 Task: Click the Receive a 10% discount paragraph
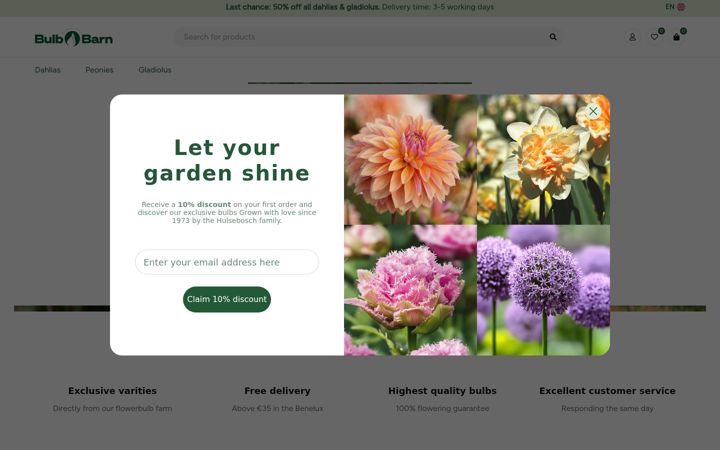point(227,213)
